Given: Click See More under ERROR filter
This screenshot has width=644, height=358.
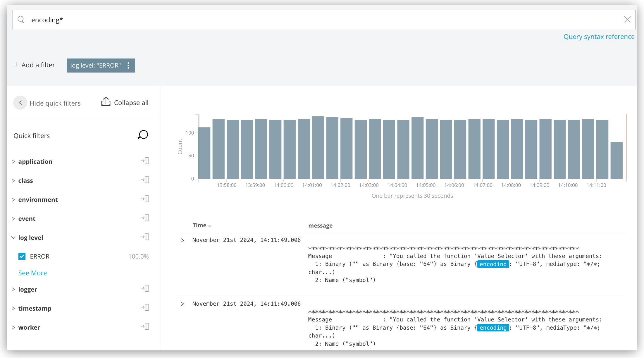Looking at the screenshot, I should (32, 273).
